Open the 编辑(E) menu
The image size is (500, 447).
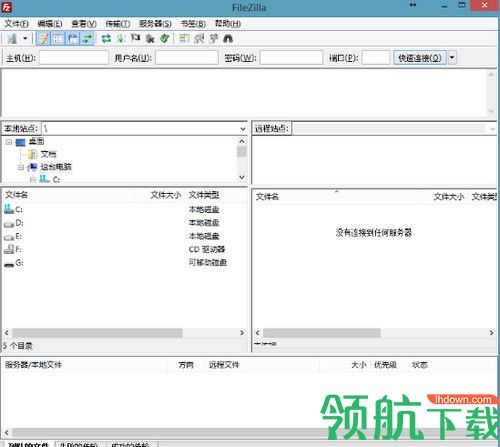coord(50,24)
